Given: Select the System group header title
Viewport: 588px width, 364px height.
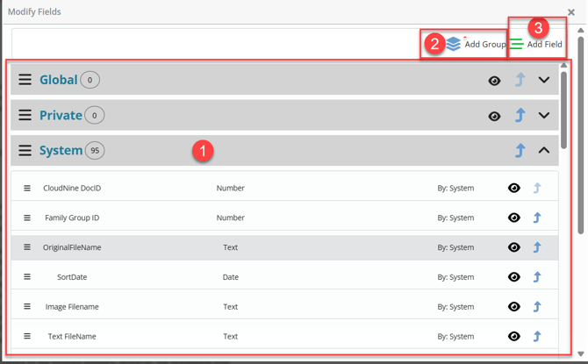Looking at the screenshot, I should coord(61,151).
